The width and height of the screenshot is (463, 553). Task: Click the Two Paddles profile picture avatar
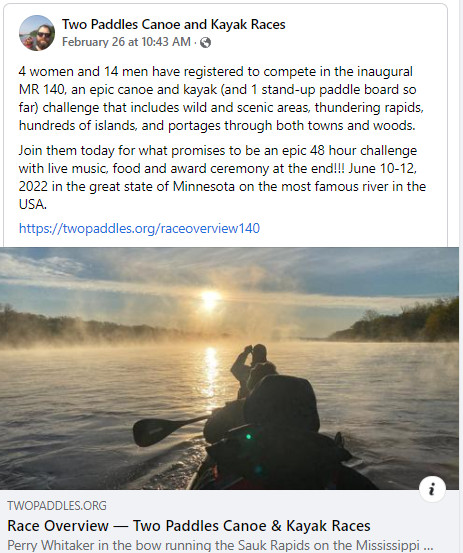(37, 33)
